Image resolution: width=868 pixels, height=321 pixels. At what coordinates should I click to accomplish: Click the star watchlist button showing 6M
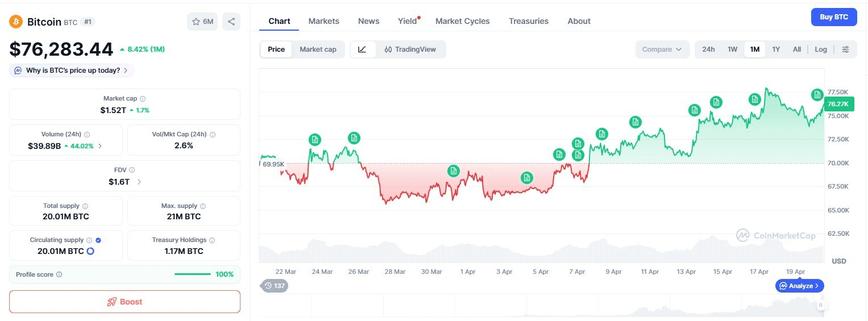click(x=202, y=22)
